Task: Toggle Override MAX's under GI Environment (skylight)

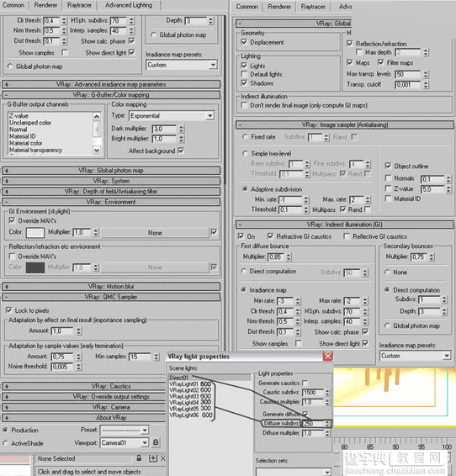Action: (x=12, y=220)
